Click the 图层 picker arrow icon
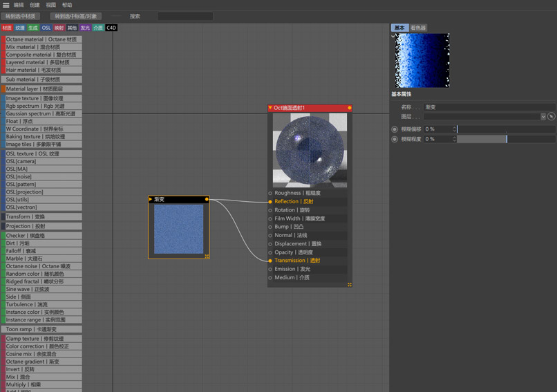 pyautogui.click(x=551, y=117)
